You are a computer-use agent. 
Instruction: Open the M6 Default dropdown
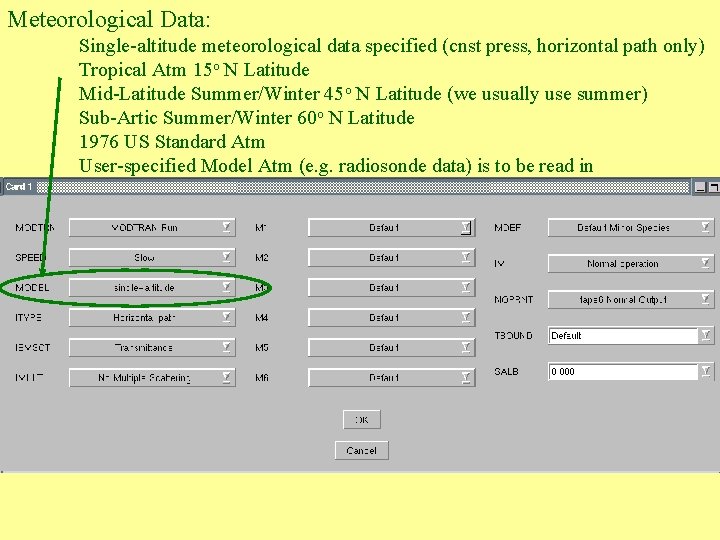pos(392,377)
